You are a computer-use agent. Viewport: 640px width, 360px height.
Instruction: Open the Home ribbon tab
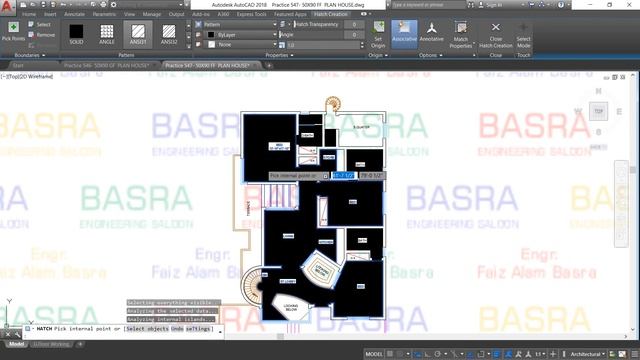[29, 14]
